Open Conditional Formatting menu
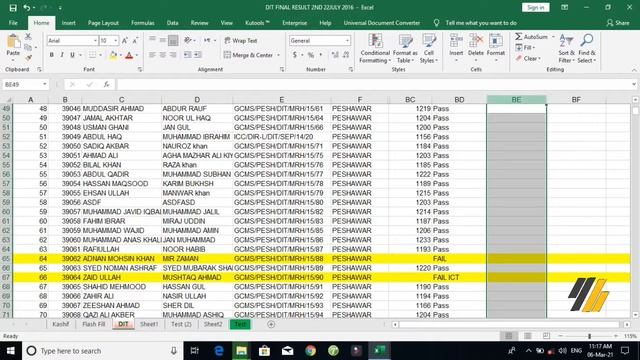The width and height of the screenshot is (640, 360). (x=375, y=48)
